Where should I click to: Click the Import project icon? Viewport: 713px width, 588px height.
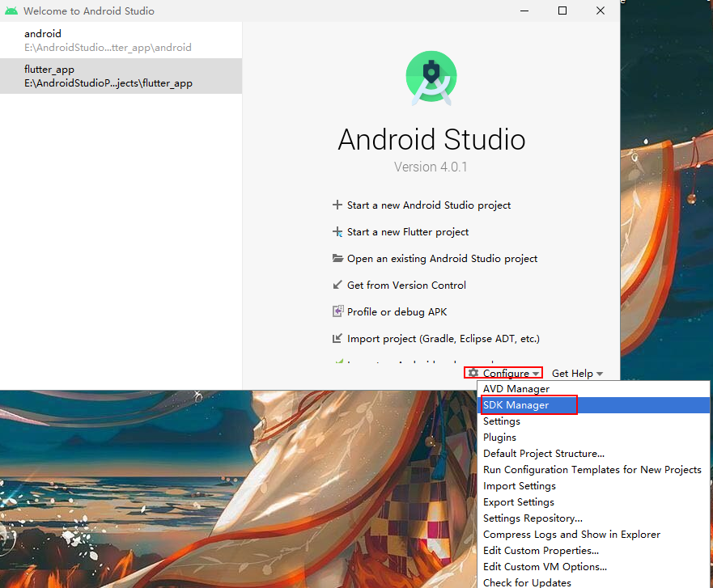click(337, 339)
